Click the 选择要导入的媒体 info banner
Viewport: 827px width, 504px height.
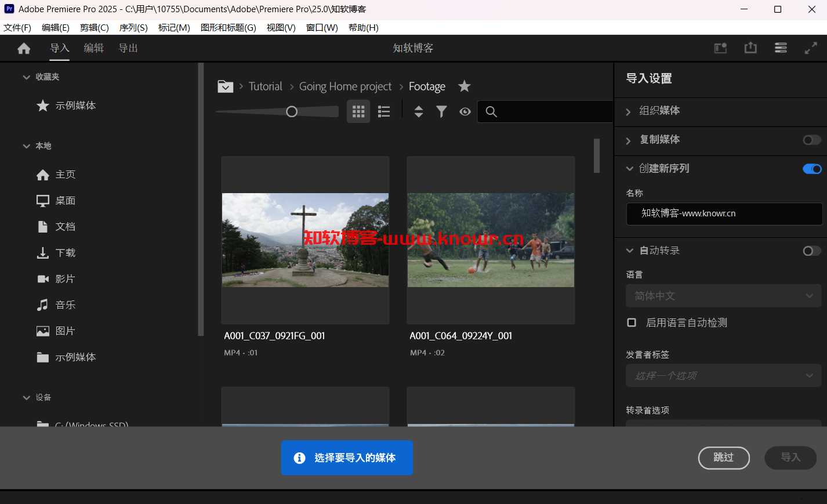click(347, 458)
